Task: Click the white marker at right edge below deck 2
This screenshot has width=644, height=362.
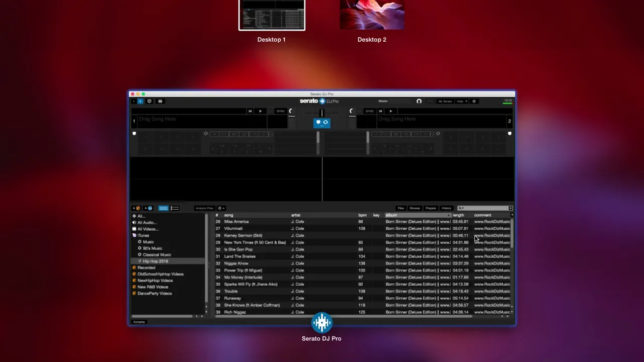Action: coord(510,134)
